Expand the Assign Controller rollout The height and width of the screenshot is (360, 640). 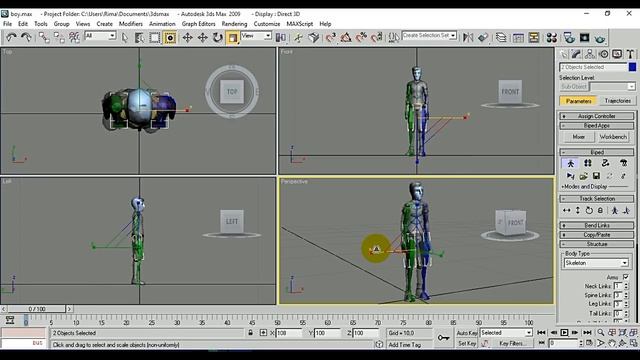click(x=596, y=116)
